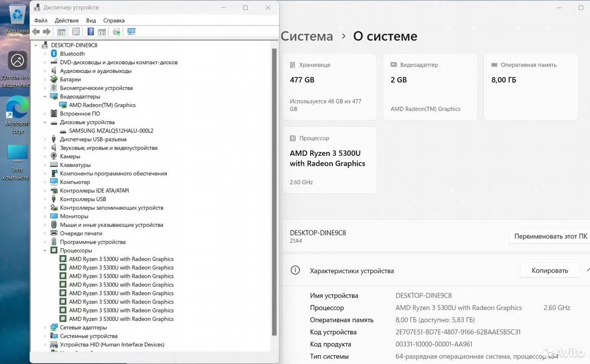590x364 pixels.
Task: Select the Аудиовходы и аудиовыходы speaker icon
Action: click(x=54, y=71)
